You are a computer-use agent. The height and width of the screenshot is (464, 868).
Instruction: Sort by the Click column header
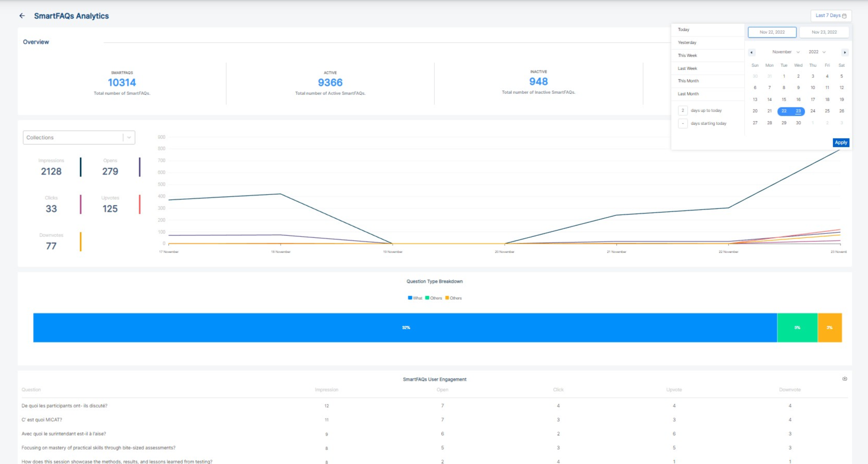[558, 390]
